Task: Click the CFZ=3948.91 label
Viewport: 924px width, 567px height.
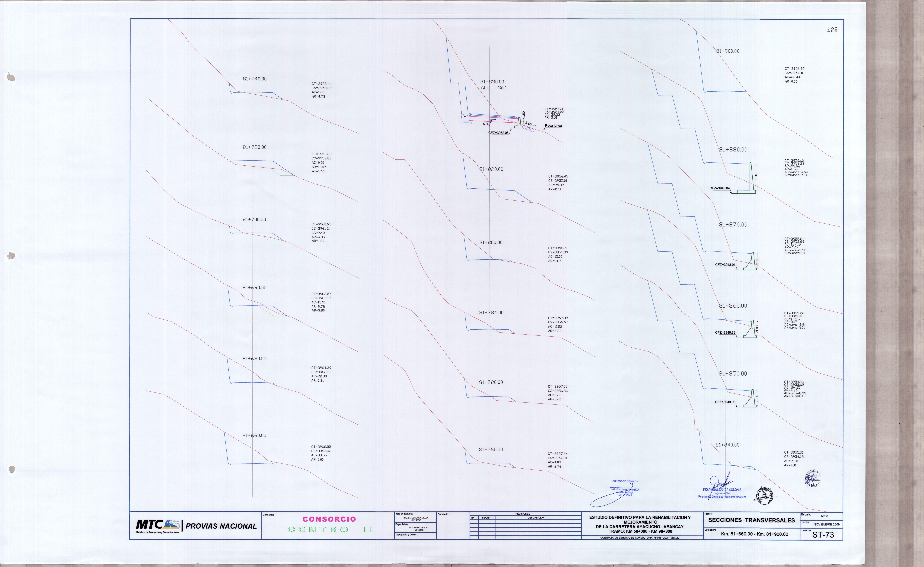Action: tap(725, 265)
